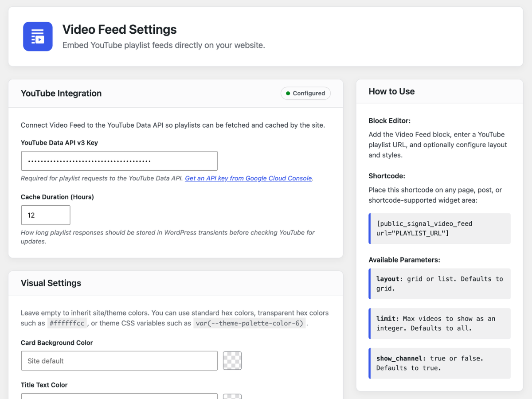Click the Cache Duration (Hours) label

point(57,197)
